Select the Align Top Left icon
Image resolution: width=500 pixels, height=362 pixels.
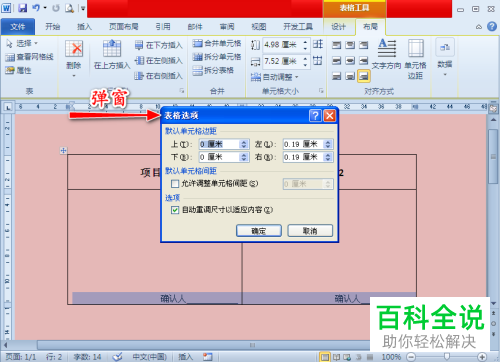point(337,45)
